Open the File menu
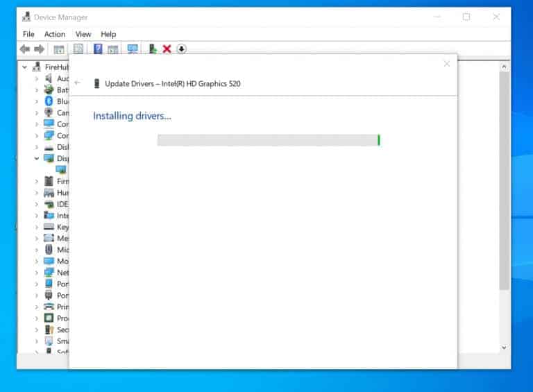Viewport: 533px width, 392px height. (x=28, y=34)
